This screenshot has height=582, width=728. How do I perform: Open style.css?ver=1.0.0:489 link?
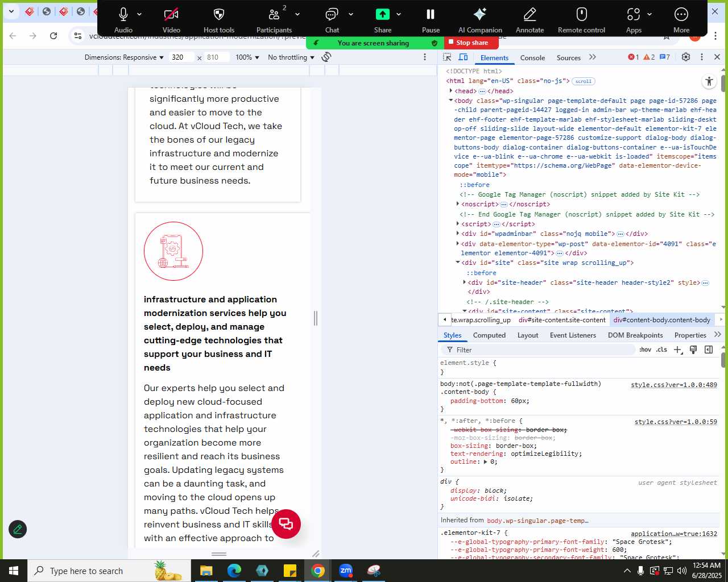(x=674, y=385)
